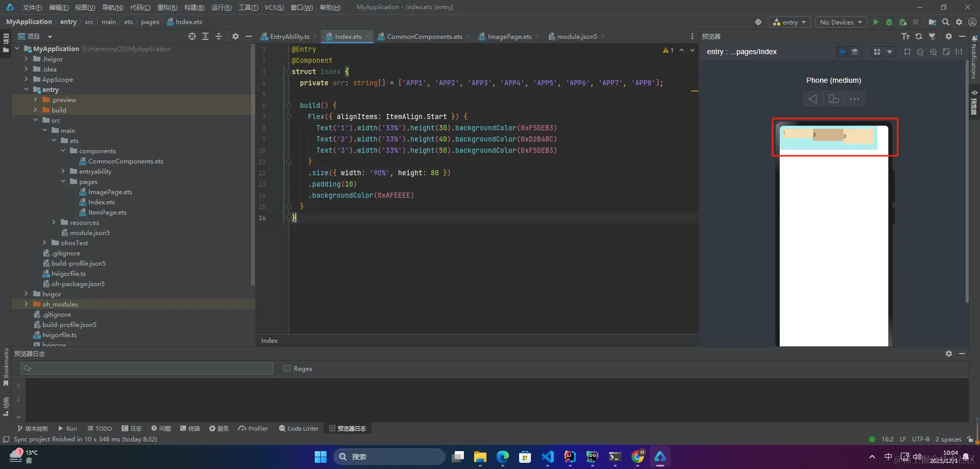Enable the Regex checkbox
980x469 pixels.
[287, 368]
